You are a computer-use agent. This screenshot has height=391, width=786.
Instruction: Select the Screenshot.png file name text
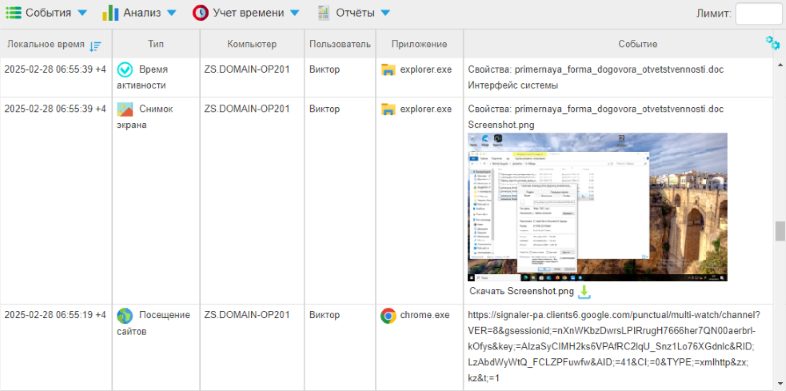(501, 125)
